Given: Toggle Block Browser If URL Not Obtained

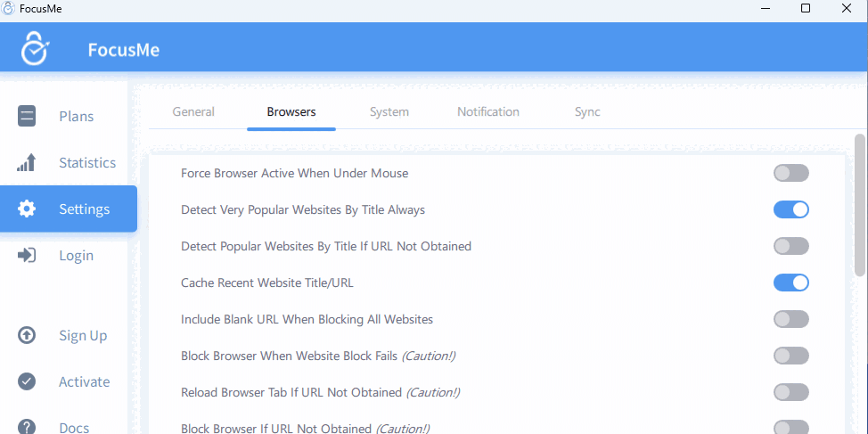Looking at the screenshot, I should pos(791,428).
